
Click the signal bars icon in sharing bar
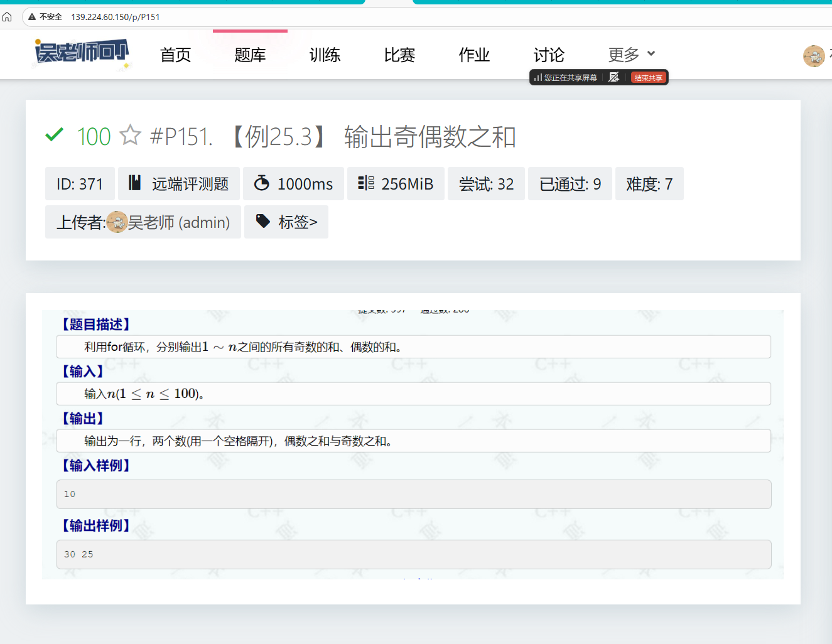point(538,77)
